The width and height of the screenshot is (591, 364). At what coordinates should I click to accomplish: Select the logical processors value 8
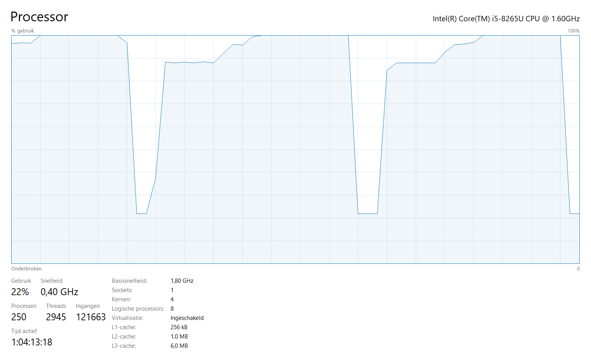172,309
